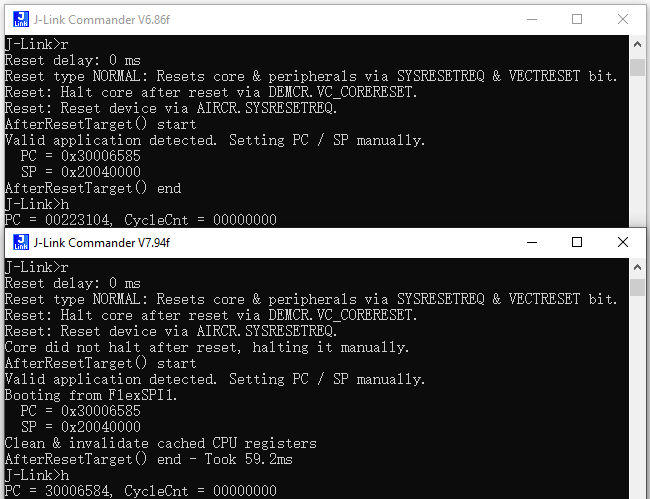The width and height of the screenshot is (650, 499).
Task: Open system menu via V6.86f J-Link icon
Action: coord(21,19)
